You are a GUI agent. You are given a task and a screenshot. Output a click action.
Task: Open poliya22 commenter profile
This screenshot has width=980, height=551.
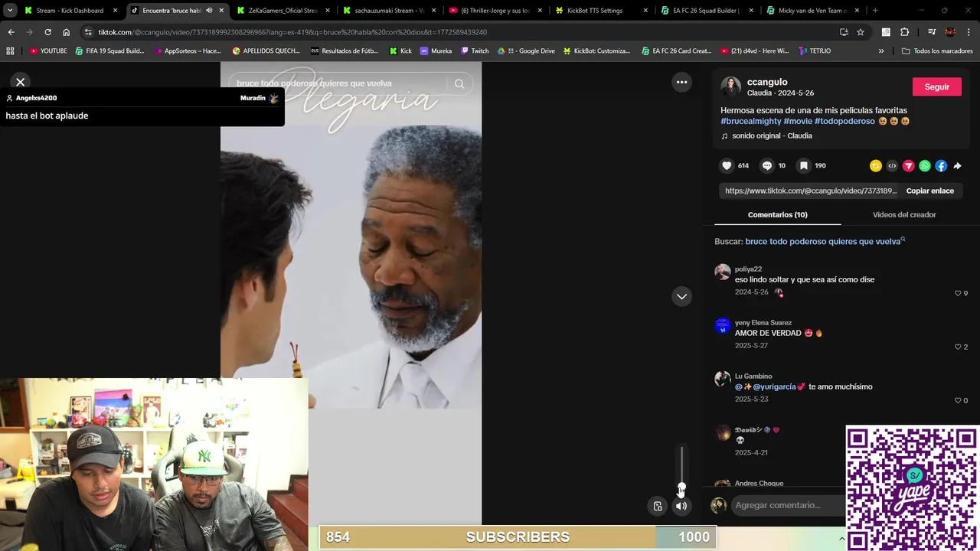[x=748, y=269]
